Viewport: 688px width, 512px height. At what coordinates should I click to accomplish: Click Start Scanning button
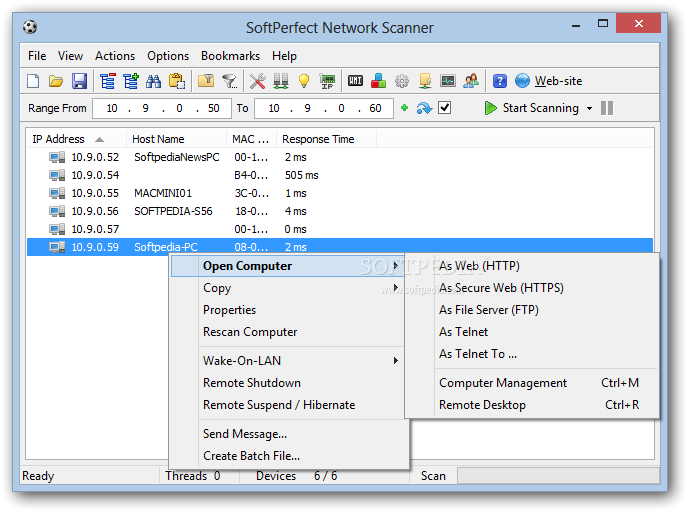[532, 108]
